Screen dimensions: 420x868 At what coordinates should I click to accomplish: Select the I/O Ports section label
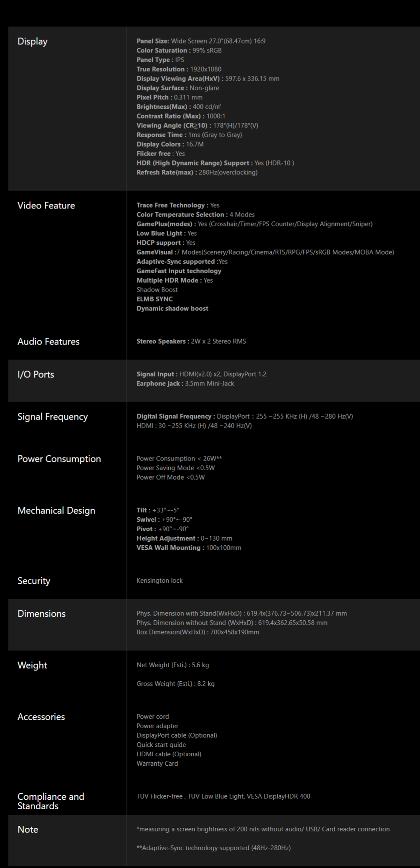pyautogui.click(x=36, y=374)
